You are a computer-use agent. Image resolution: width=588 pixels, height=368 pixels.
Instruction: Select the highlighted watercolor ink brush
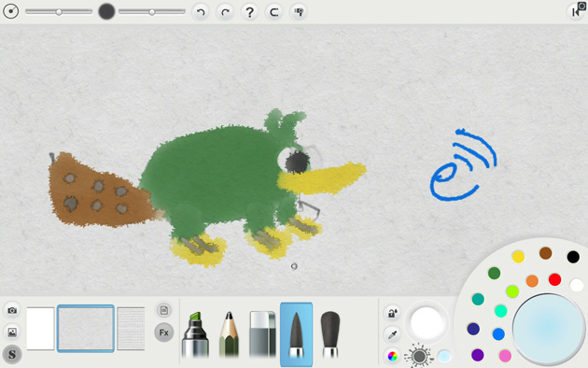(x=296, y=334)
